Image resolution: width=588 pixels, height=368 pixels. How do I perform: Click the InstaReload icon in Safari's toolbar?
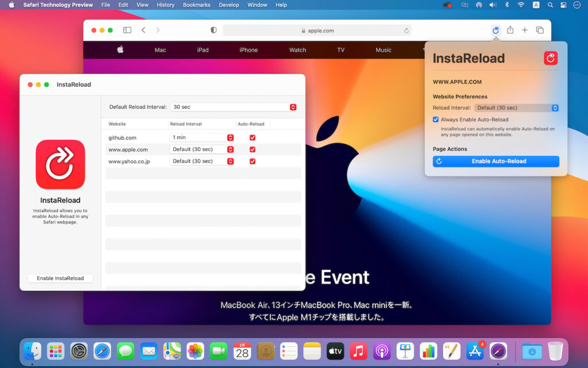tap(495, 30)
